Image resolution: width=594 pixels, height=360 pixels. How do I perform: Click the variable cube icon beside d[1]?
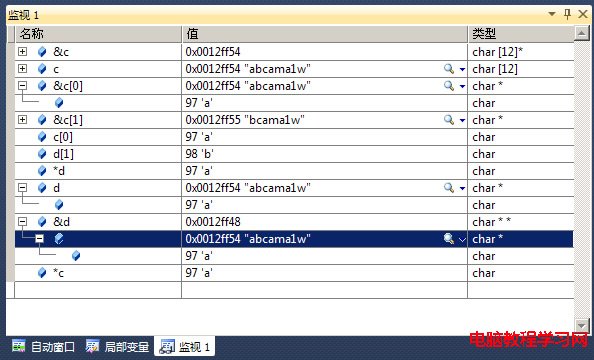point(42,154)
